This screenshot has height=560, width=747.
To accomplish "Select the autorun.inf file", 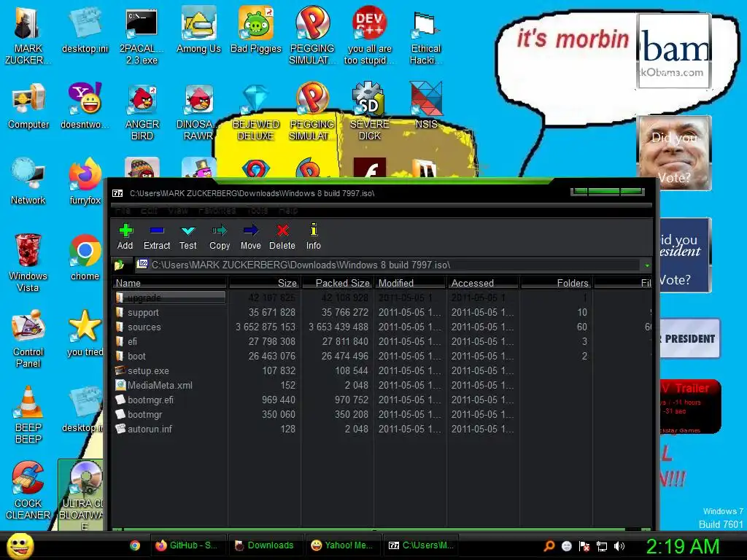I will click(x=150, y=429).
